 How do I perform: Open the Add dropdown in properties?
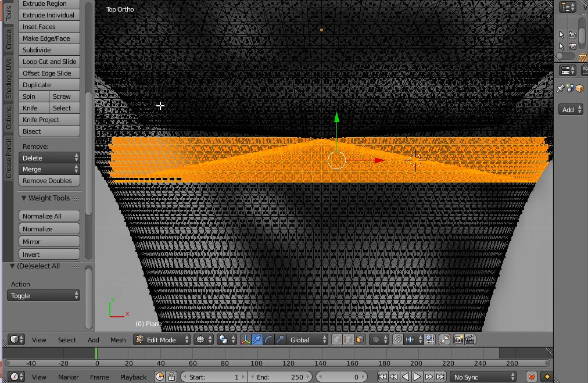point(571,109)
